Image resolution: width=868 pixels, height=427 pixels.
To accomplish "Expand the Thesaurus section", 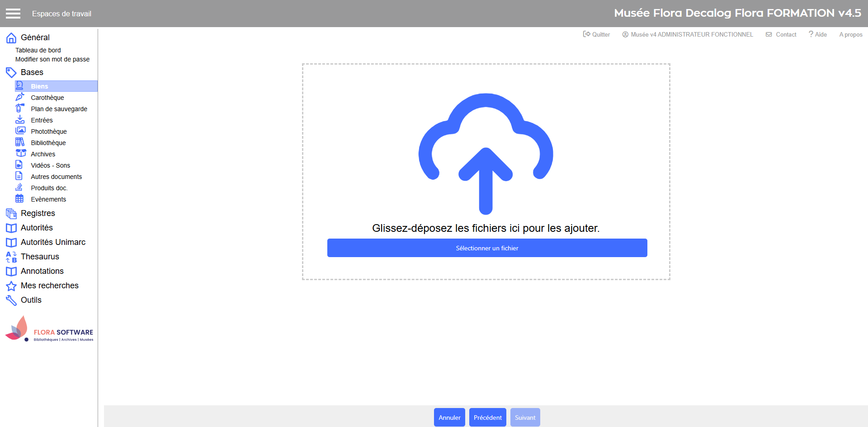I will coord(40,257).
